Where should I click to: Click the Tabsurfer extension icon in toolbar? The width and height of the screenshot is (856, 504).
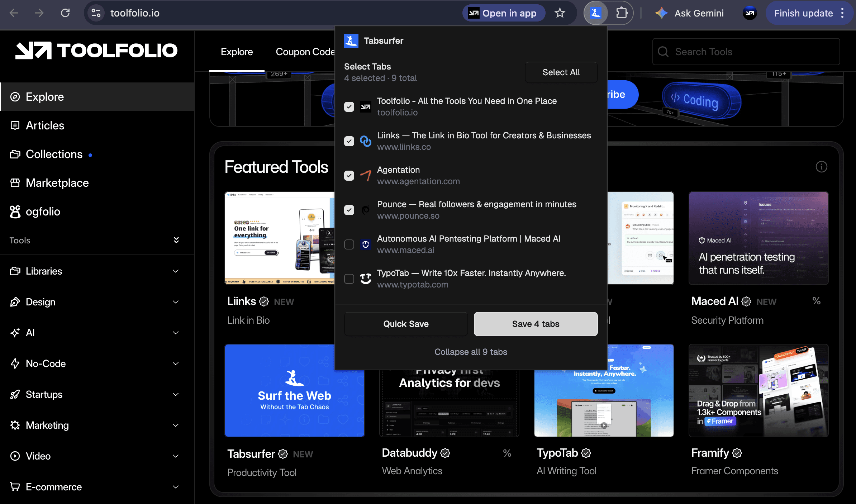click(x=595, y=13)
